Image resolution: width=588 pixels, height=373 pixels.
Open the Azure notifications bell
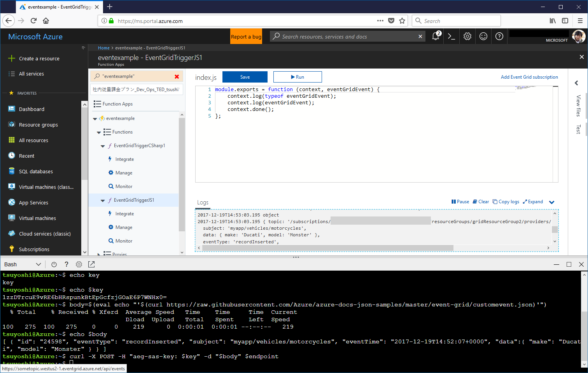[x=436, y=36]
